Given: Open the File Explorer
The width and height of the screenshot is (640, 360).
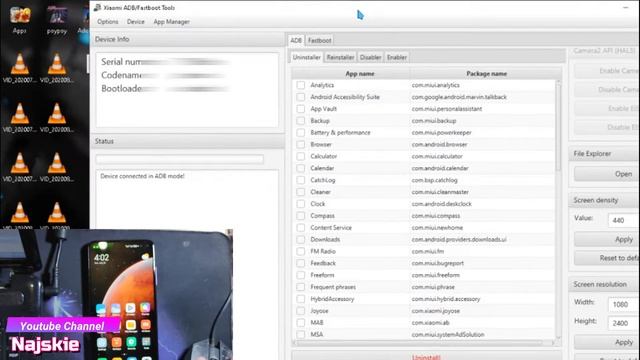Looking at the screenshot, I should (x=607, y=174).
